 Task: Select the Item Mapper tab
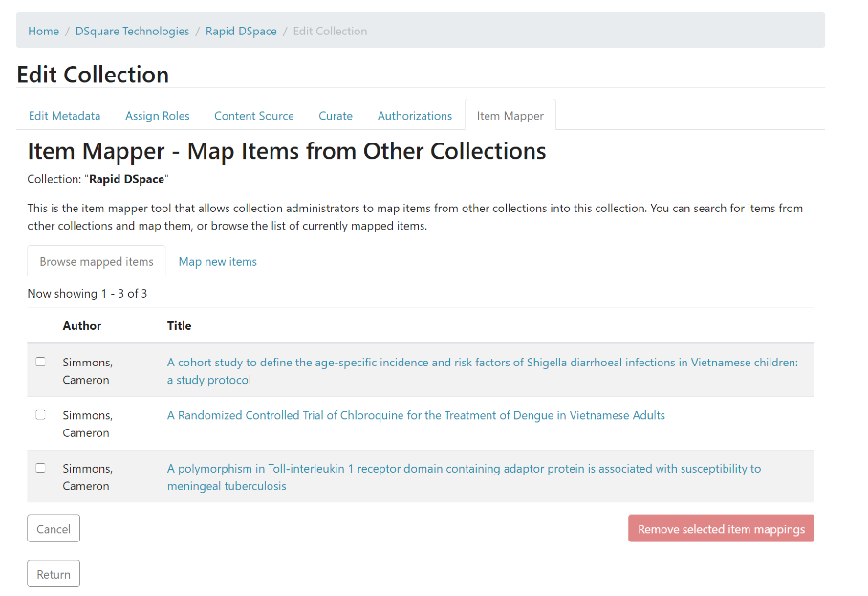(510, 116)
